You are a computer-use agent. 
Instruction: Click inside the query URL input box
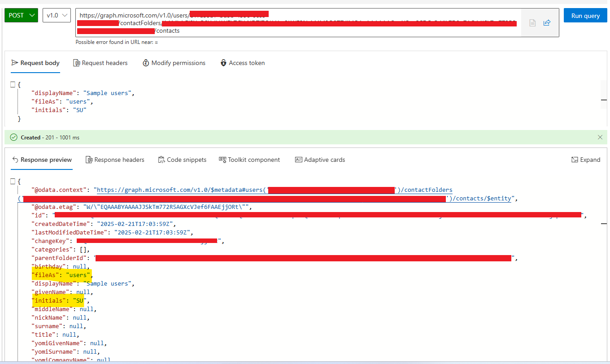point(298,22)
